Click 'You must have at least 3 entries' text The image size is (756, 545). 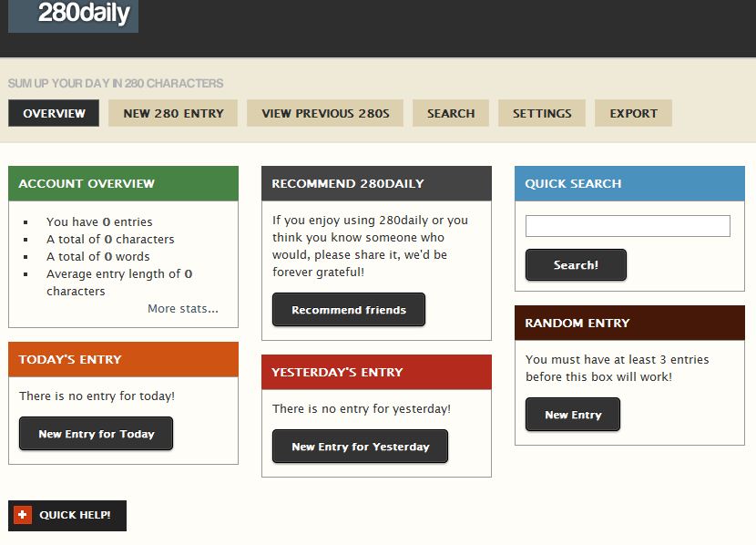click(618, 359)
